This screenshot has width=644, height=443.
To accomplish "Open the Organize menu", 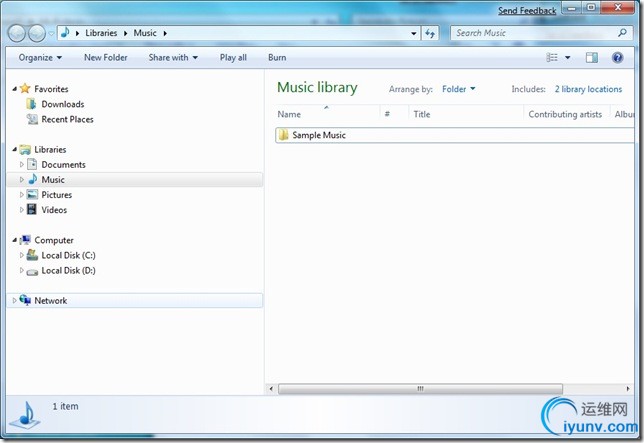I will tap(40, 57).
